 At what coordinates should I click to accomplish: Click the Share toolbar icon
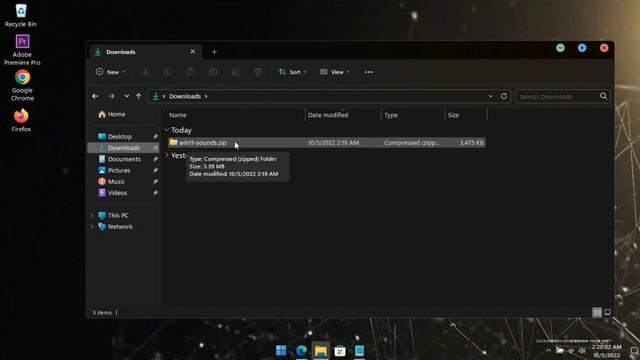236,72
